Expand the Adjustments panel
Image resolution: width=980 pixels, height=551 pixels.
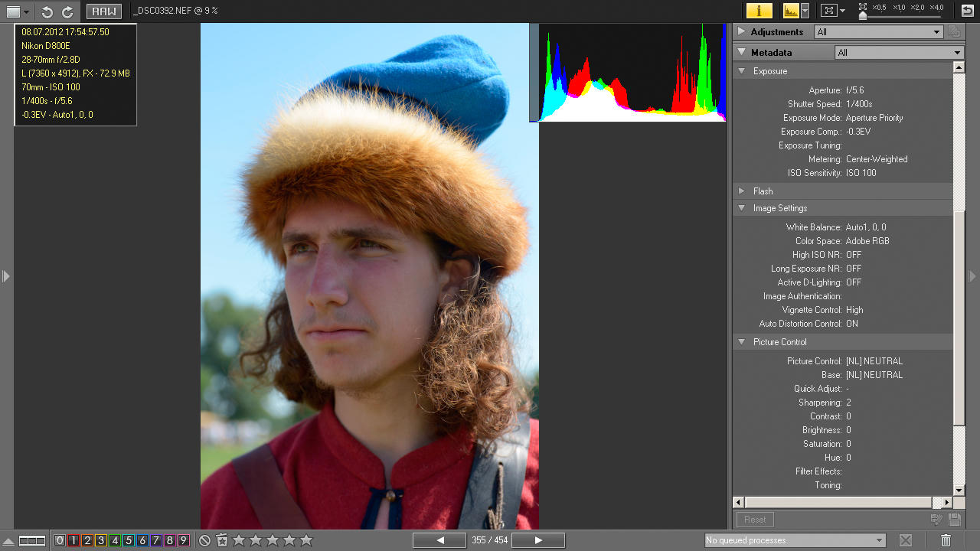click(x=741, y=32)
